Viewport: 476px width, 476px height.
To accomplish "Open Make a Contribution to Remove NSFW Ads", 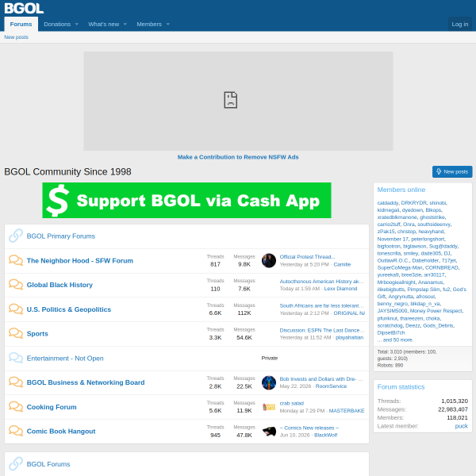I will tap(238, 157).
